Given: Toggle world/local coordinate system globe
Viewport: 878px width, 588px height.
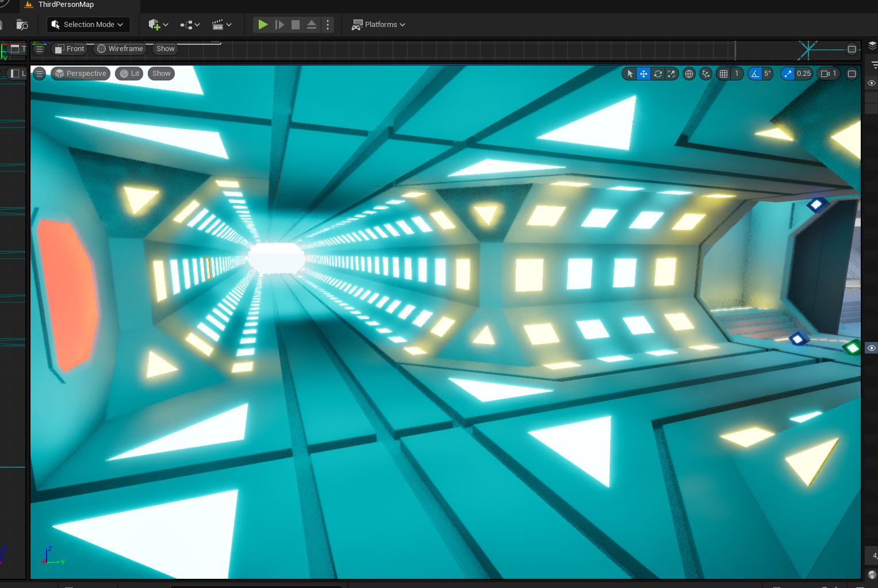Looking at the screenshot, I should click(x=689, y=74).
